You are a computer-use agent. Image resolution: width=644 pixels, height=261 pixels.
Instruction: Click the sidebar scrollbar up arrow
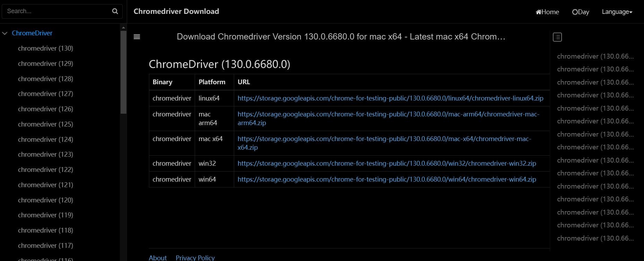pyautogui.click(x=123, y=27)
